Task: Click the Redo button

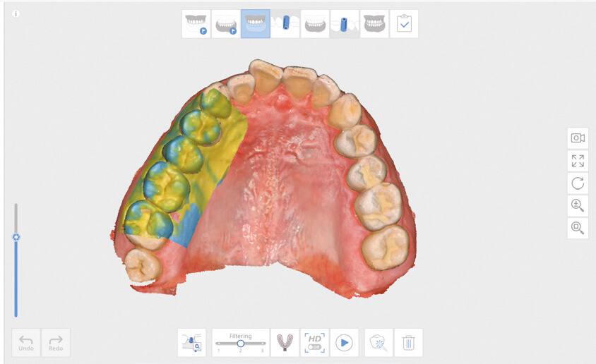Action: coord(56,343)
